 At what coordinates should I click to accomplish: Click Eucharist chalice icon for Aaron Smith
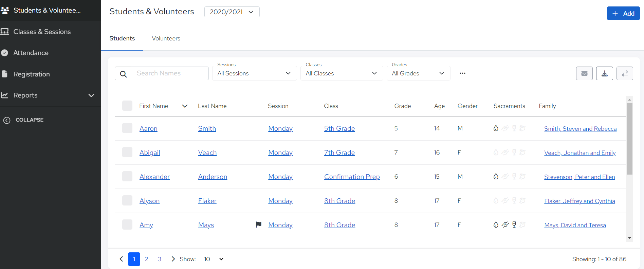pos(514,128)
